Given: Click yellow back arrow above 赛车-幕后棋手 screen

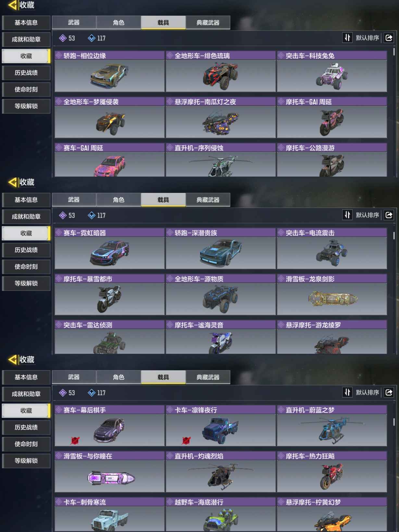Looking at the screenshot, I should [12, 360].
